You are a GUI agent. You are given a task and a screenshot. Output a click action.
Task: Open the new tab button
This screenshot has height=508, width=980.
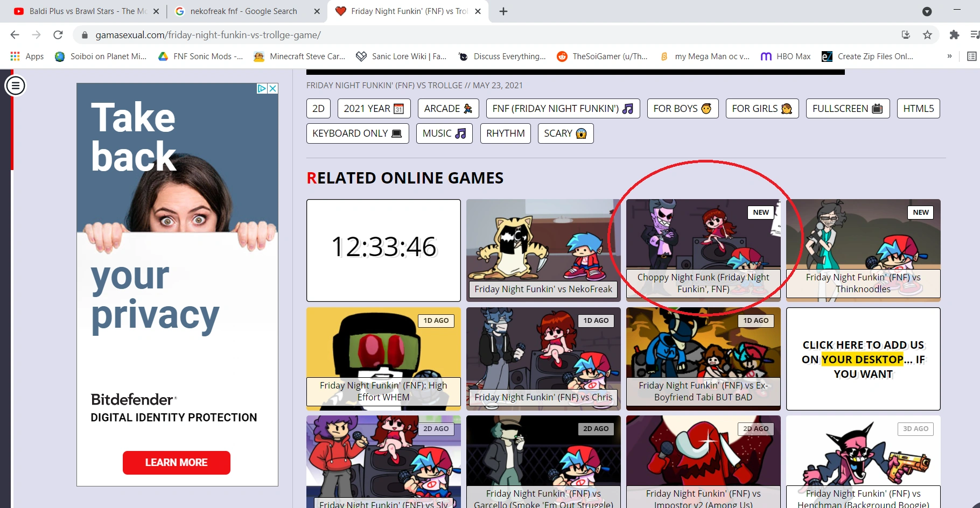point(503,11)
